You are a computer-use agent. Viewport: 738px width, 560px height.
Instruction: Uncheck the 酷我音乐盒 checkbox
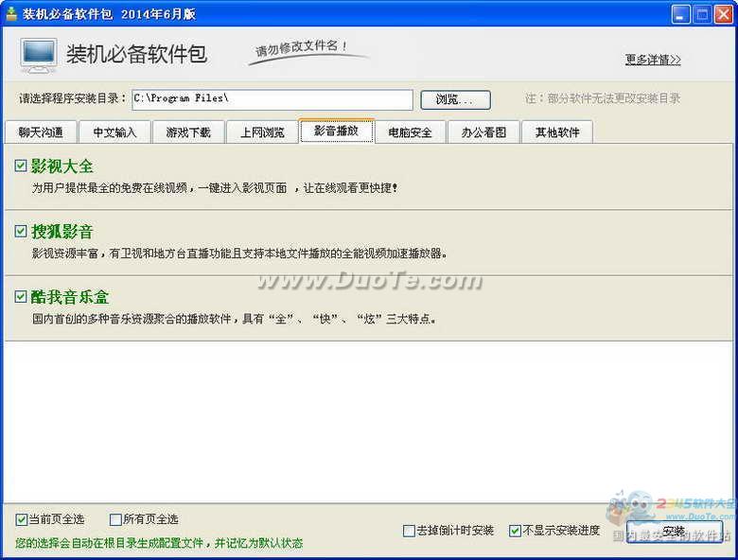21,296
